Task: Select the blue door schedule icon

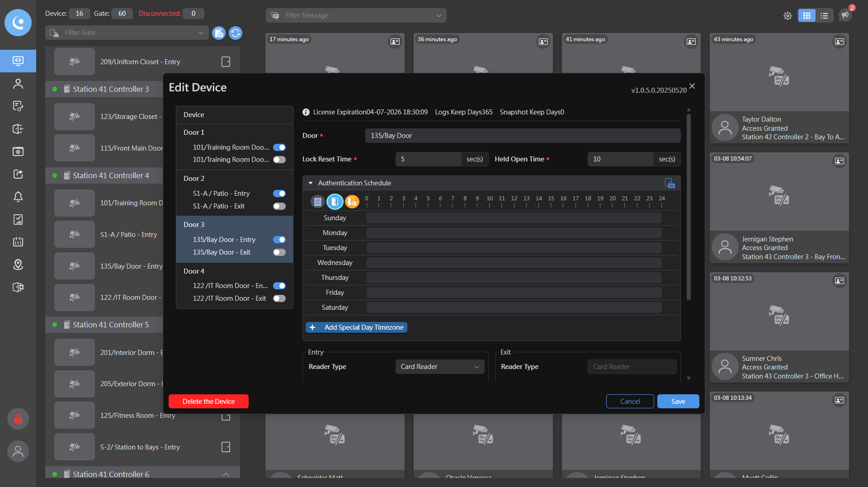Action: tap(335, 202)
